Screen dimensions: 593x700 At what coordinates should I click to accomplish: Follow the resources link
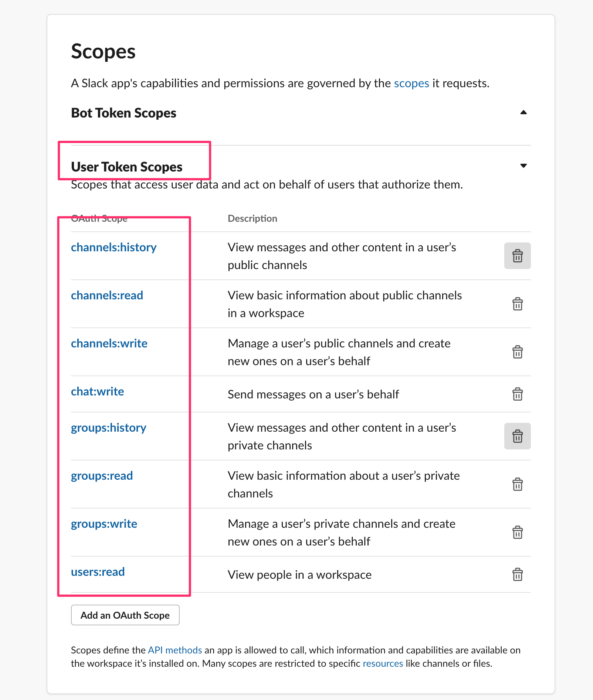tap(383, 663)
